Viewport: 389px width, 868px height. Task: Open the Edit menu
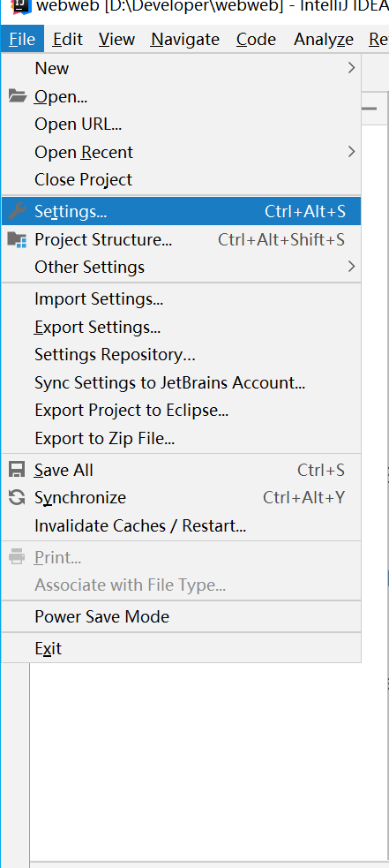(68, 40)
